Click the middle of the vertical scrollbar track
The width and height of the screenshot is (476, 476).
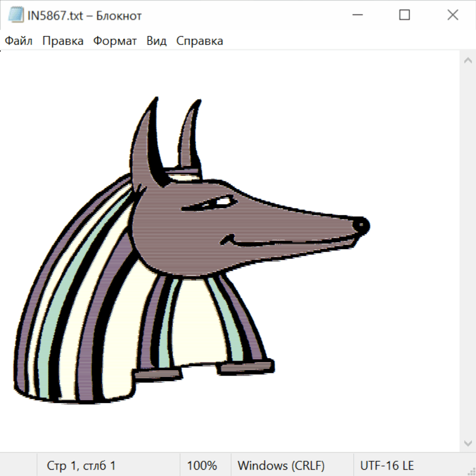click(468, 251)
